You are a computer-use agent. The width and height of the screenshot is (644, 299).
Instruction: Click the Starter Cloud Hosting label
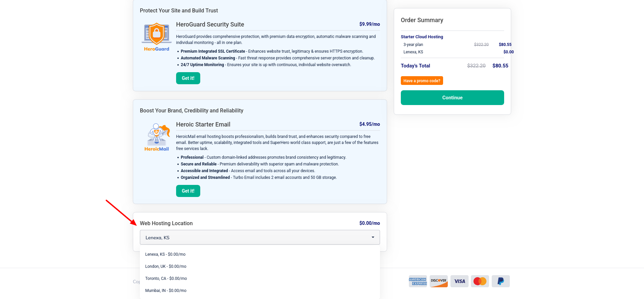click(x=422, y=37)
